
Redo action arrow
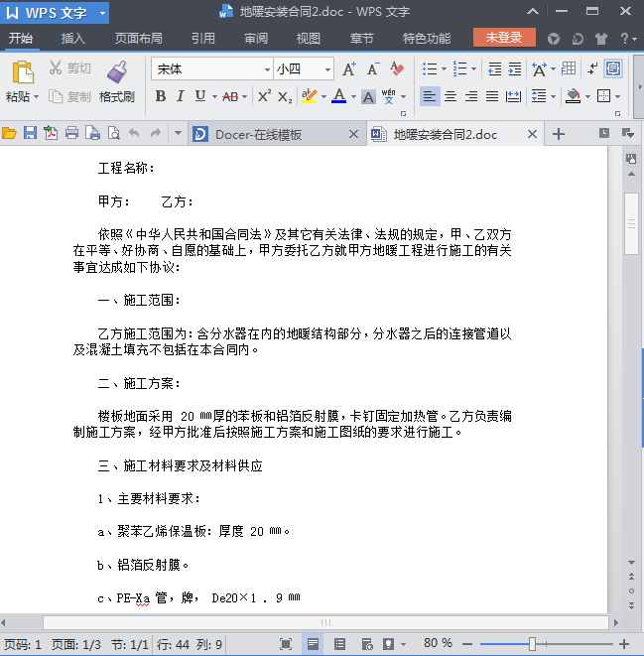coord(156,133)
